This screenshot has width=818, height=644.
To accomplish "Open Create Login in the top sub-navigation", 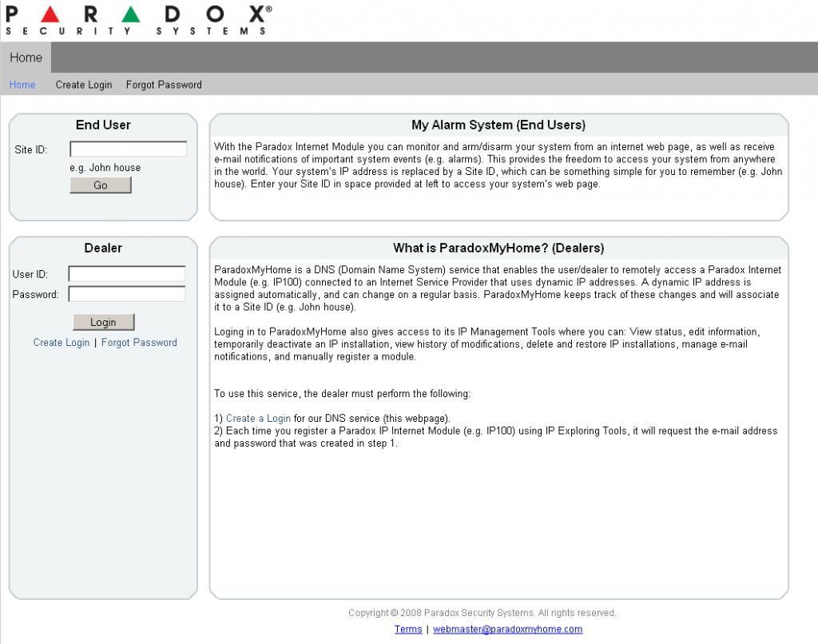I will pos(84,85).
